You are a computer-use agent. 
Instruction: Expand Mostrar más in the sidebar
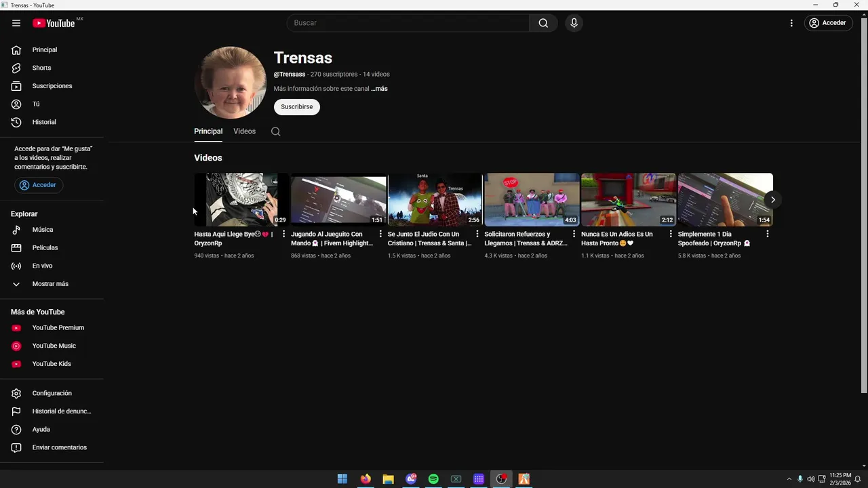pos(52,284)
